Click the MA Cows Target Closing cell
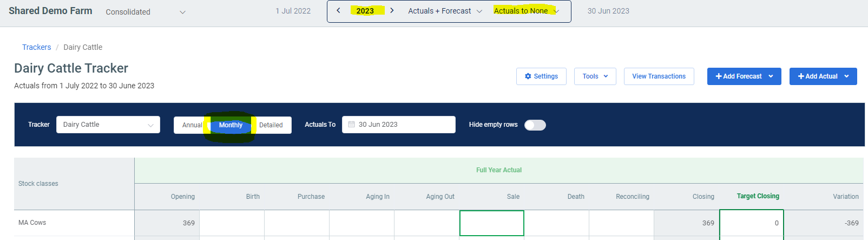The image size is (868, 240). click(751, 223)
